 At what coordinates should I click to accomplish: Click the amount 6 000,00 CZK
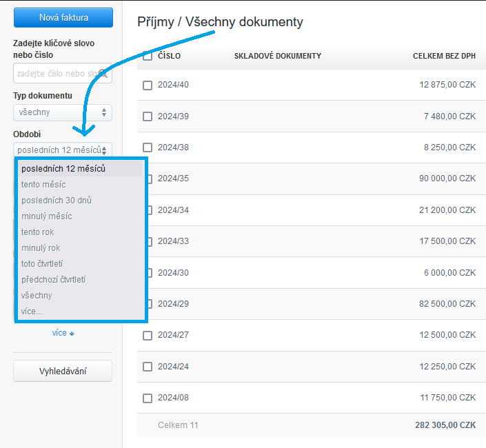pos(449,273)
